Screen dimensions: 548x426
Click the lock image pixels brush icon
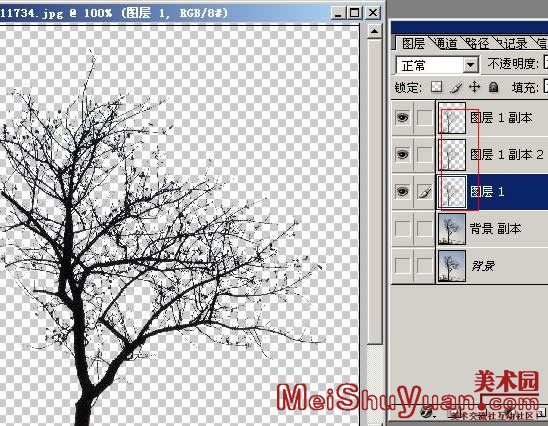[x=456, y=87]
